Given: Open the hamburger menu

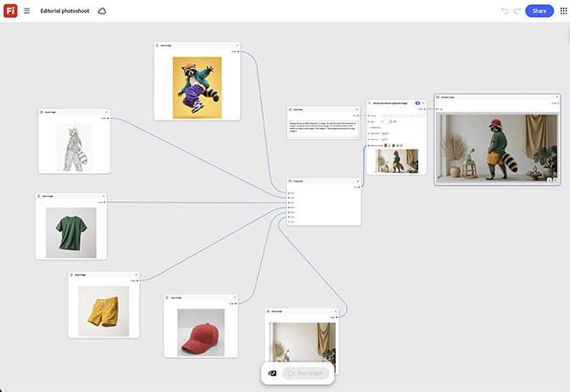Looking at the screenshot, I should (27, 11).
